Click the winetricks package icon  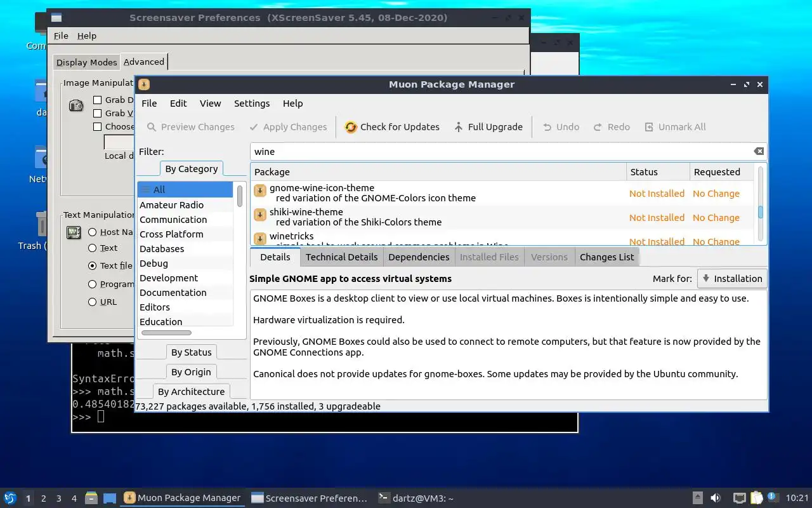pos(259,239)
